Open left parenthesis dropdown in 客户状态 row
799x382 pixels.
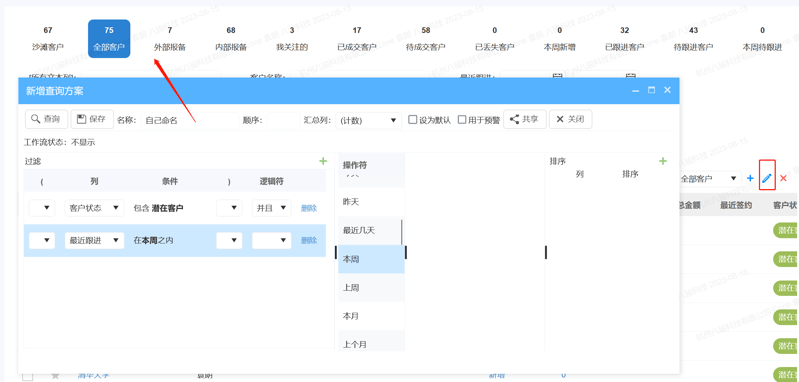[42, 208]
